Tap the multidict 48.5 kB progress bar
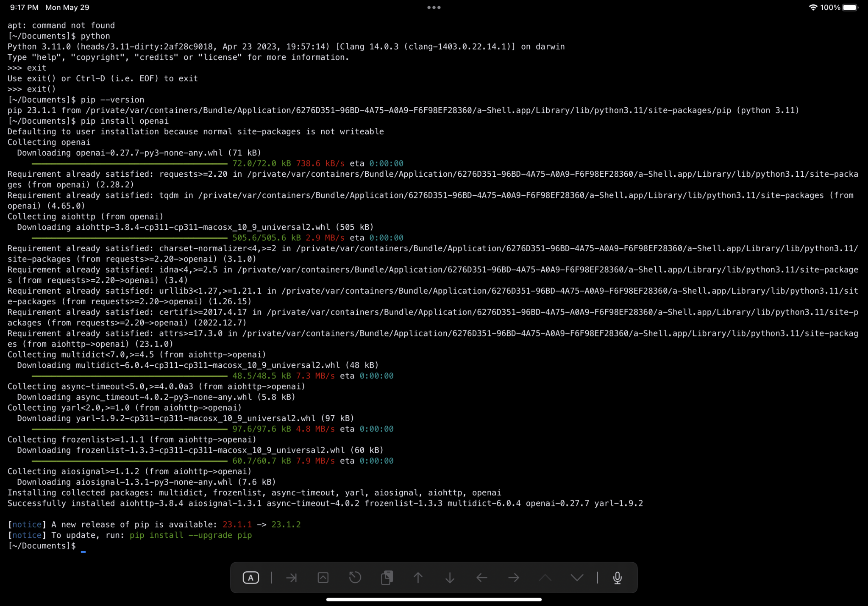This screenshot has width=868, height=606. click(130, 376)
